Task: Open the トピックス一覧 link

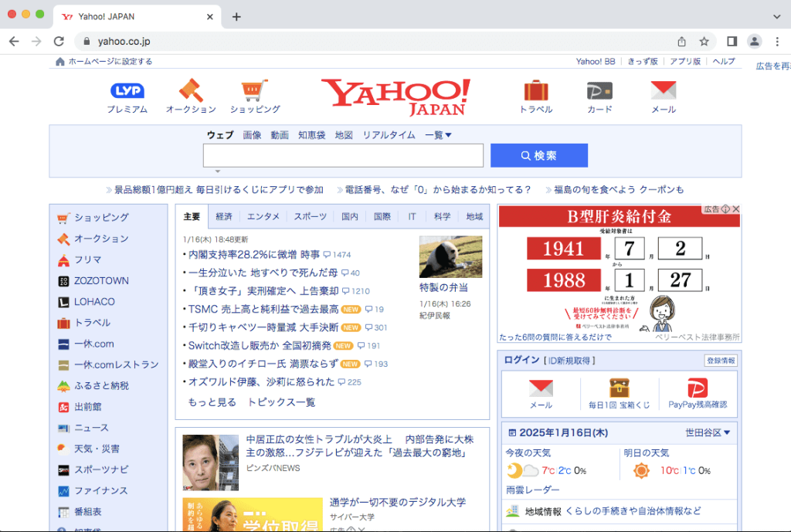Action: [281, 402]
